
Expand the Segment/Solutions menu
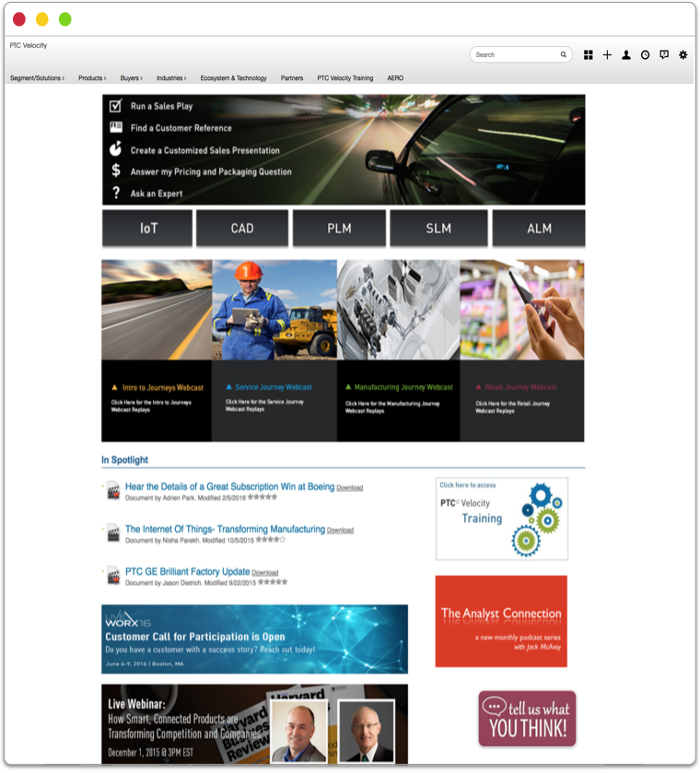[37, 78]
